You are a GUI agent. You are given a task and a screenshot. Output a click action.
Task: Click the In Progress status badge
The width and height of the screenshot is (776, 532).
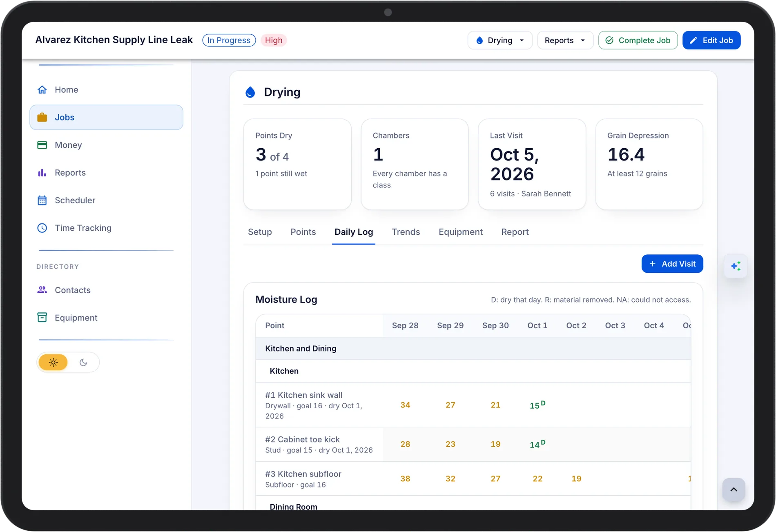coord(229,40)
